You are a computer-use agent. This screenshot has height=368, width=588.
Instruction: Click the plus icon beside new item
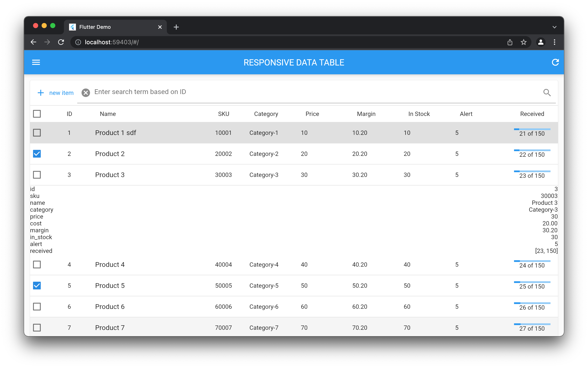[x=41, y=93]
